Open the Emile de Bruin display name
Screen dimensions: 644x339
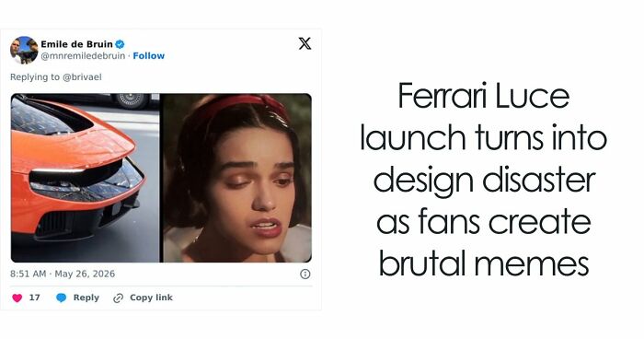[76, 44]
